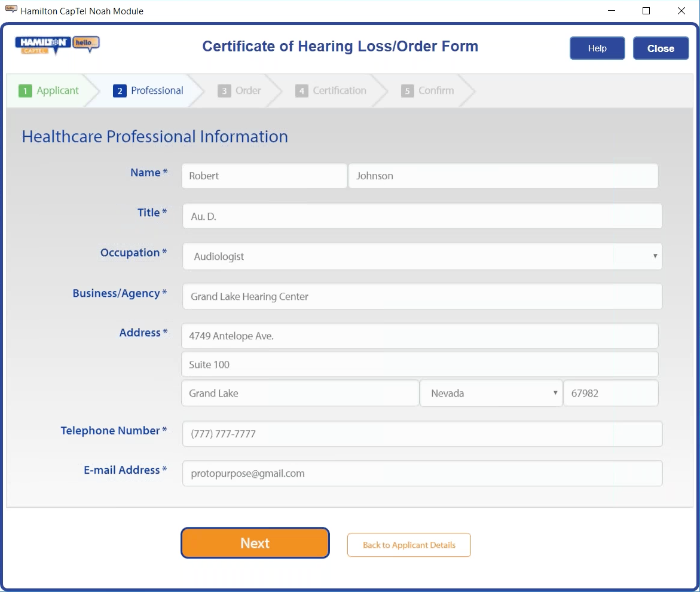Select the Title field containing Au. D.
Image resolution: width=700 pixels, height=592 pixels.
coord(422,216)
